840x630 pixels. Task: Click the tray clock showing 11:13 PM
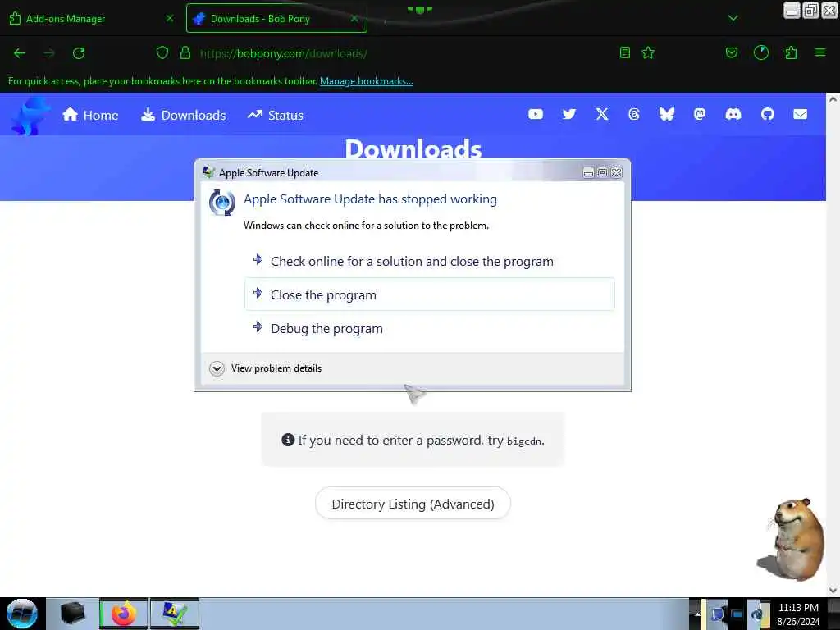coord(798,608)
